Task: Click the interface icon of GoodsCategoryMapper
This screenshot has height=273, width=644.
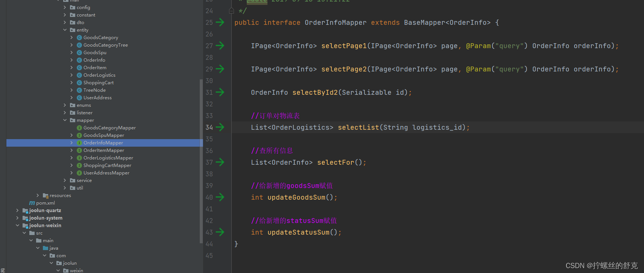Action: [79, 128]
